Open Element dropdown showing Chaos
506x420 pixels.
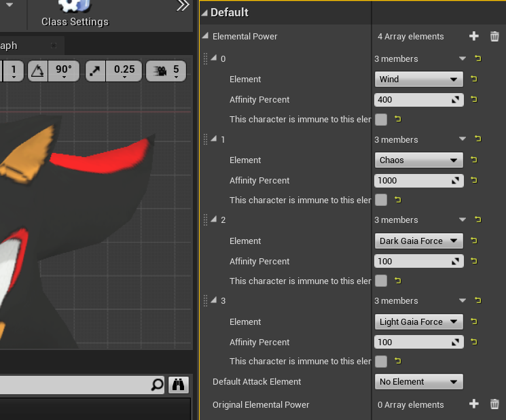point(418,160)
